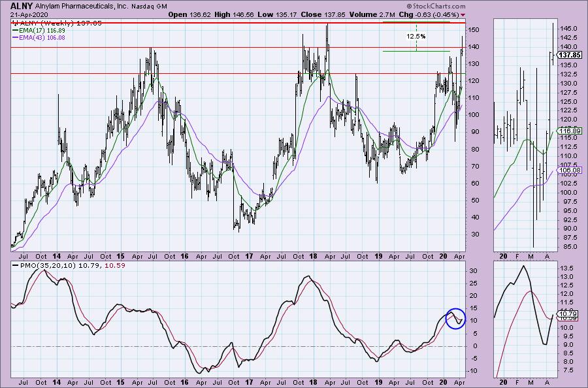Click the 9.0 label on PMO zoom axis

click(568, 344)
